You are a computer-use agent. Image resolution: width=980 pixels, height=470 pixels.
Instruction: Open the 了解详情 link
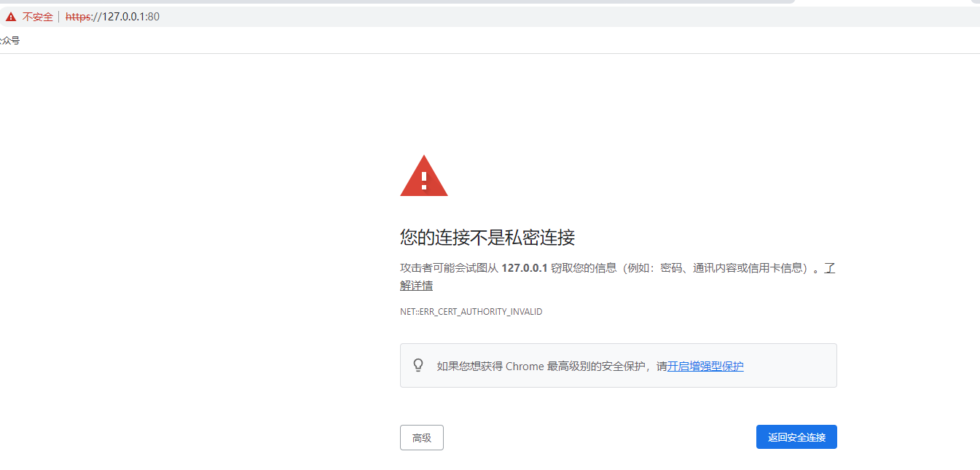coord(417,285)
